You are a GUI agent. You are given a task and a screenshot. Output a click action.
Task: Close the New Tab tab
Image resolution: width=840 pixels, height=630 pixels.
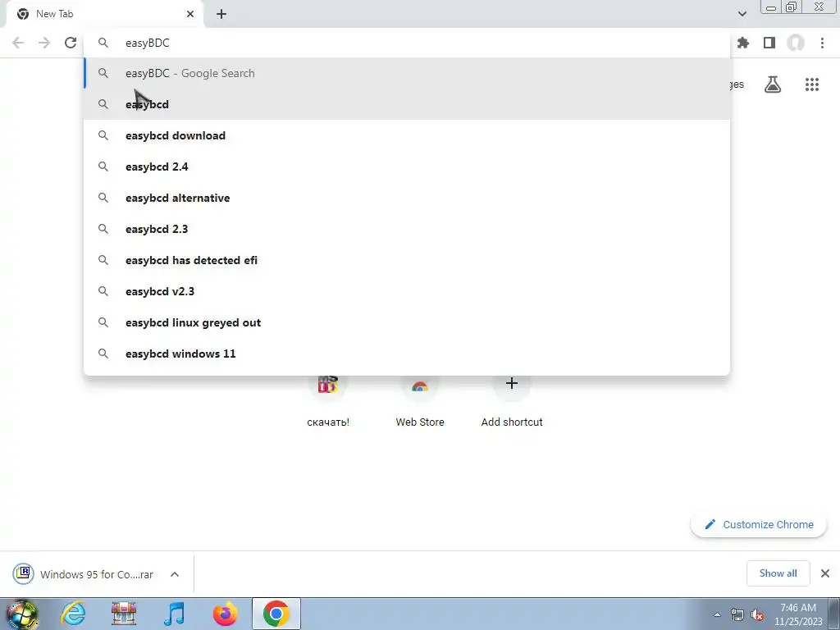point(190,14)
